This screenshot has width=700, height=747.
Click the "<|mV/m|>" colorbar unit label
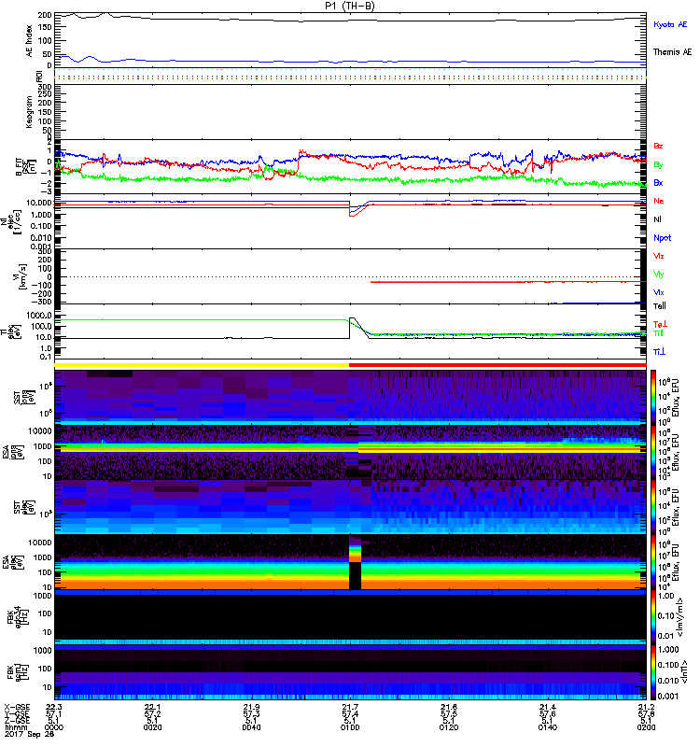click(681, 618)
